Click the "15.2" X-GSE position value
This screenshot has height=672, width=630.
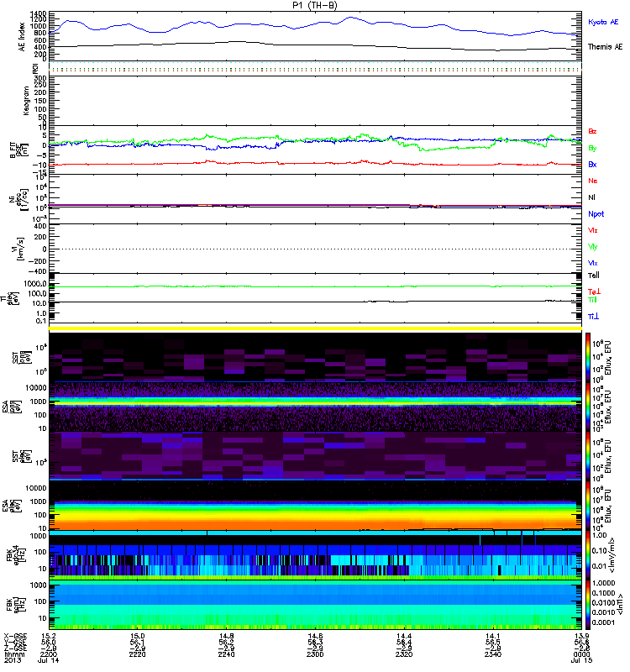48,636
